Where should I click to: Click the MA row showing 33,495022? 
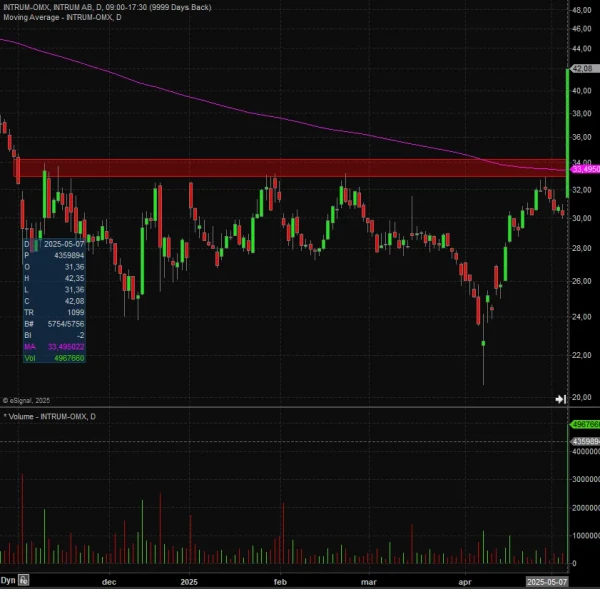(54, 347)
